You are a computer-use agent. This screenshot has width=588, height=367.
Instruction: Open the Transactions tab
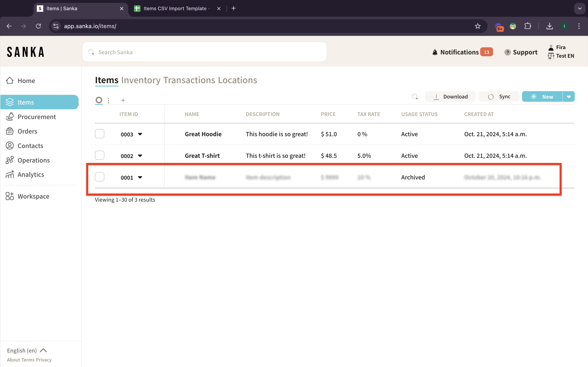[189, 80]
